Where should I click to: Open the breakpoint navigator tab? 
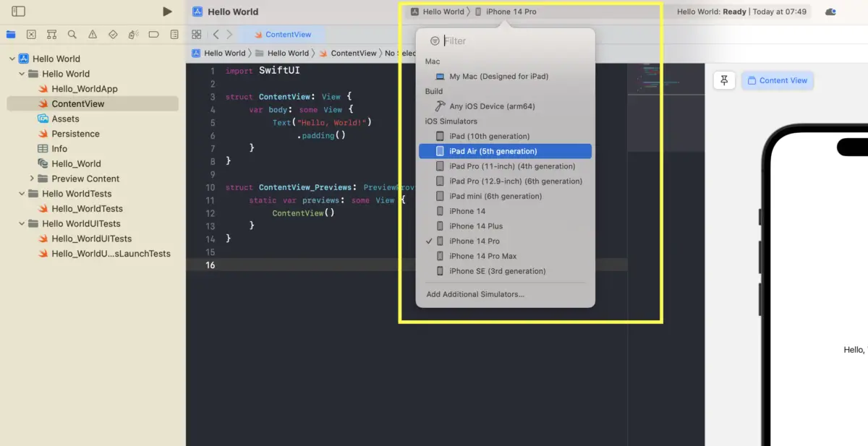[153, 35]
